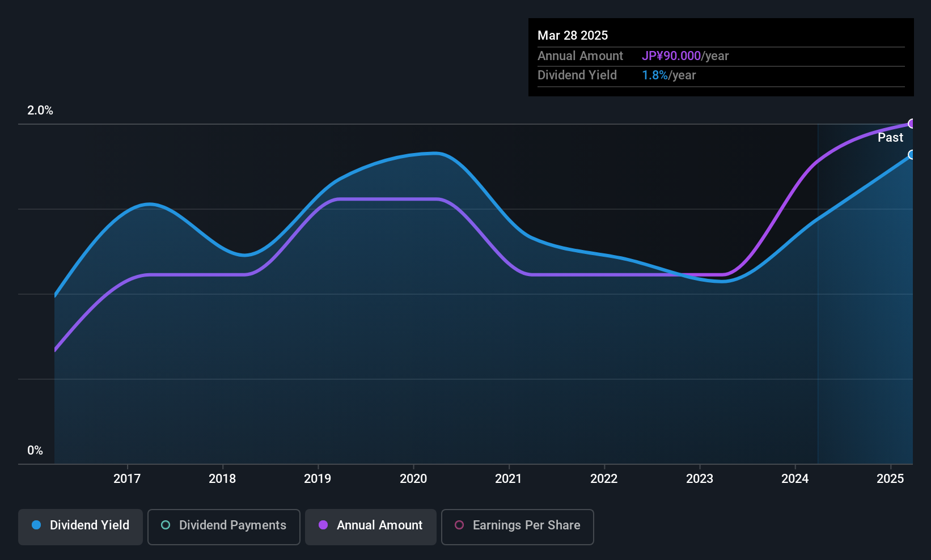The height and width of the screenshot is (560, 931).
Task: Click the blue Dividend Yield legend dot
Action: click(36, 525)
